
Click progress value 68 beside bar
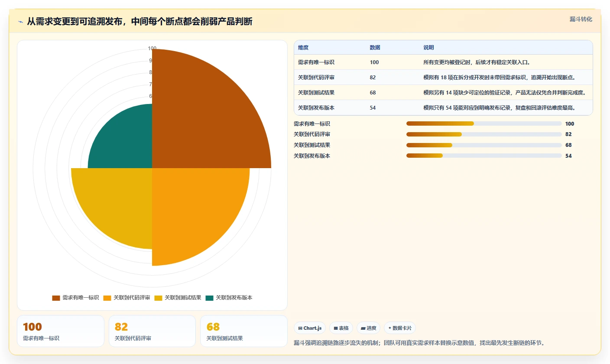[568, 145]
